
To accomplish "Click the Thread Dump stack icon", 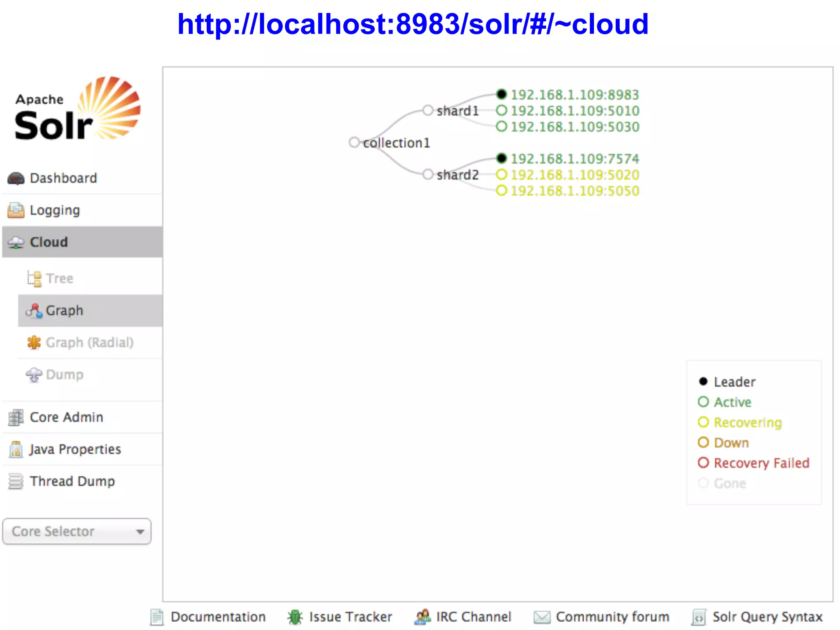I will coord(16,482).
